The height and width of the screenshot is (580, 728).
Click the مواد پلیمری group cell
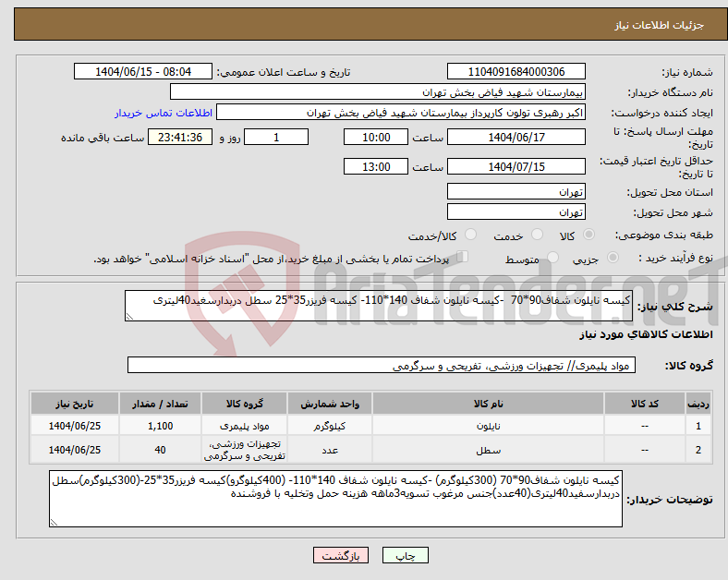244,426
